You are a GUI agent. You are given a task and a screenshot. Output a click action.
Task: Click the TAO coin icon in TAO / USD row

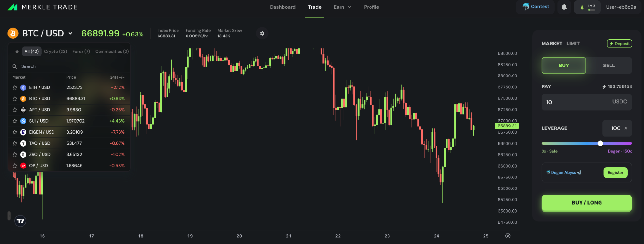coord(23,143)
